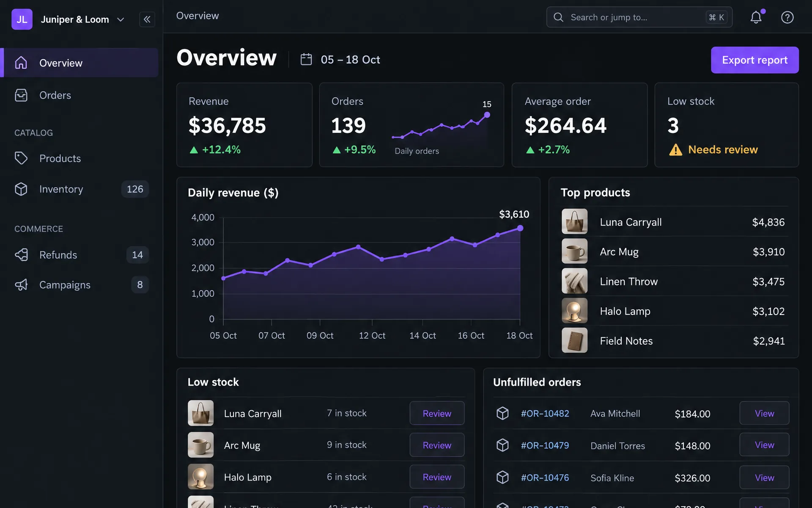
Task: Click the Field Notes name in Top products
Action: [626, 341]
